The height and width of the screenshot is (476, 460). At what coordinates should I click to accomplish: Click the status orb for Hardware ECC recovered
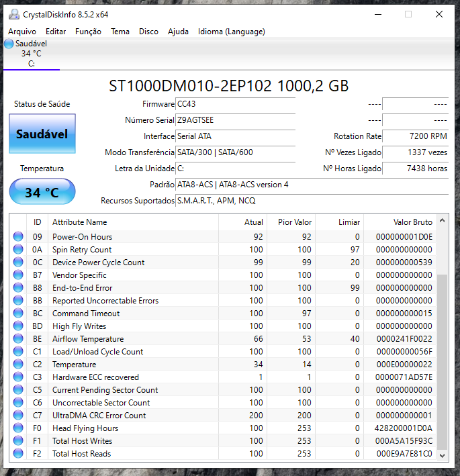coord(18,377)
